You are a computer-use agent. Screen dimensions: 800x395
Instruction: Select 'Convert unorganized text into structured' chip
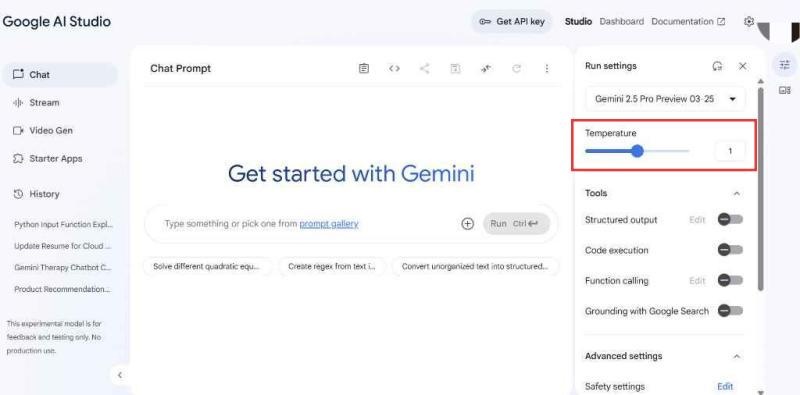475,266
